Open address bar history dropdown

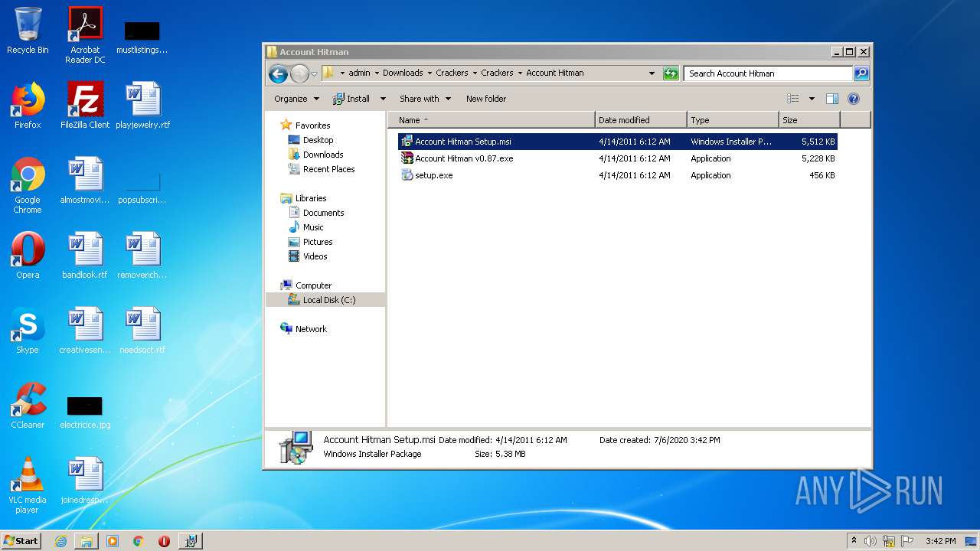point(652,73)
